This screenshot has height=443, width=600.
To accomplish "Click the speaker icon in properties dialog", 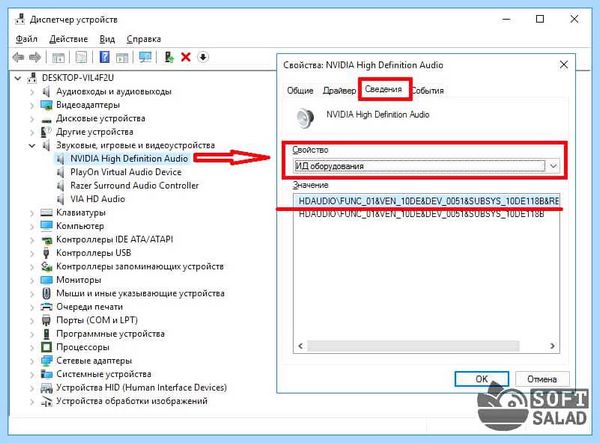I will click(x=305, y=118).
